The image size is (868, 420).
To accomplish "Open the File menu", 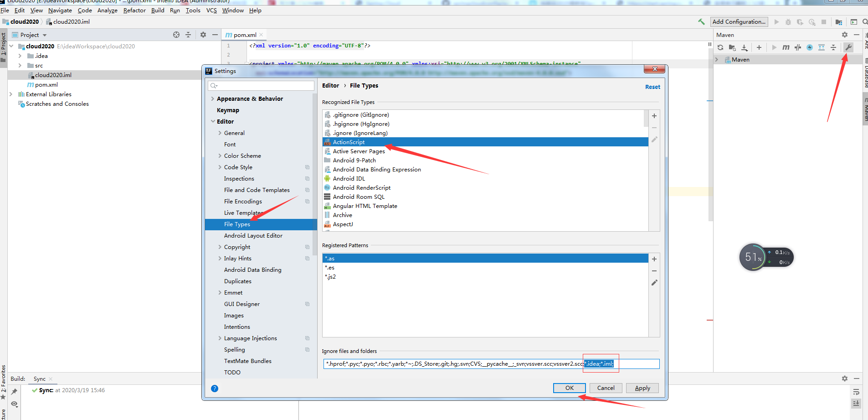I will 5,10.
